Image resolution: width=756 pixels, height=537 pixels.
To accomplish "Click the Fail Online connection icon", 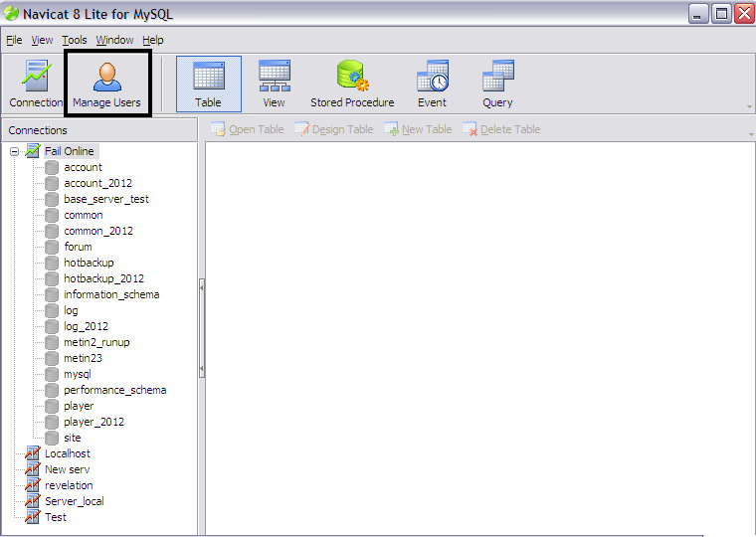I will [x=32, y=151].
